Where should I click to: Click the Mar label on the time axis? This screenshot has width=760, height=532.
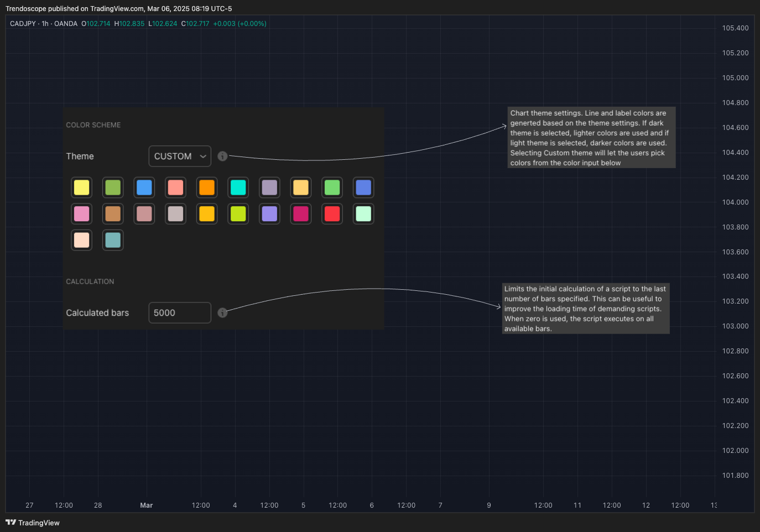(x=147, y=505)
